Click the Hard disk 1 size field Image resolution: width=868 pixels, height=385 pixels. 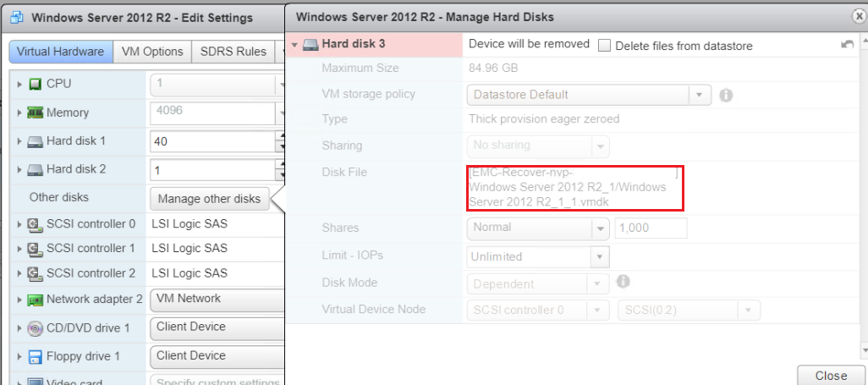click(212, 141)
